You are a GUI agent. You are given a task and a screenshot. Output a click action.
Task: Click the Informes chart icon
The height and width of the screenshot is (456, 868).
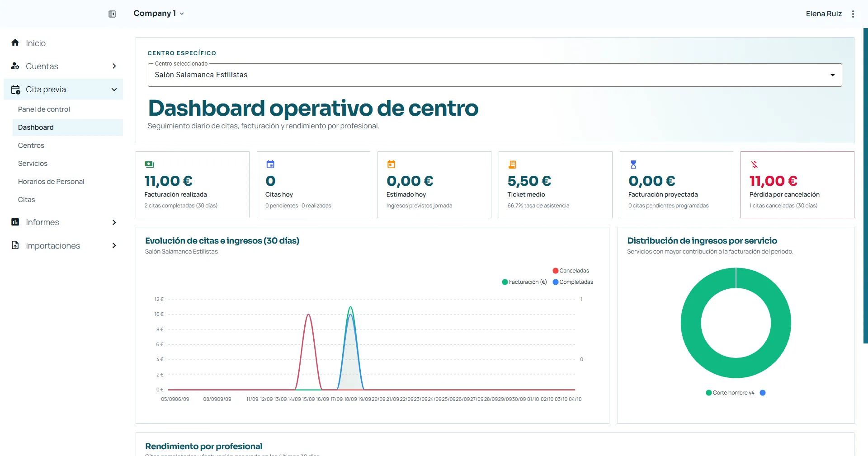(x=15, y=222)
